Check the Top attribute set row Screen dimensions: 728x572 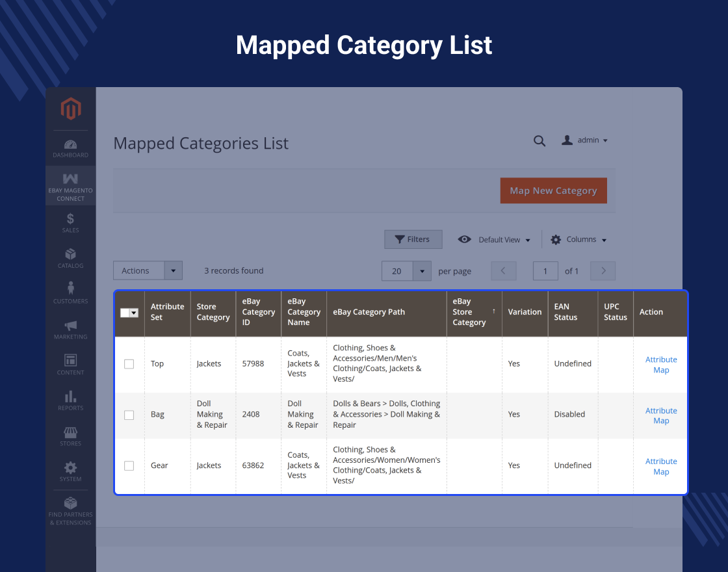click(x=129, y=364)
